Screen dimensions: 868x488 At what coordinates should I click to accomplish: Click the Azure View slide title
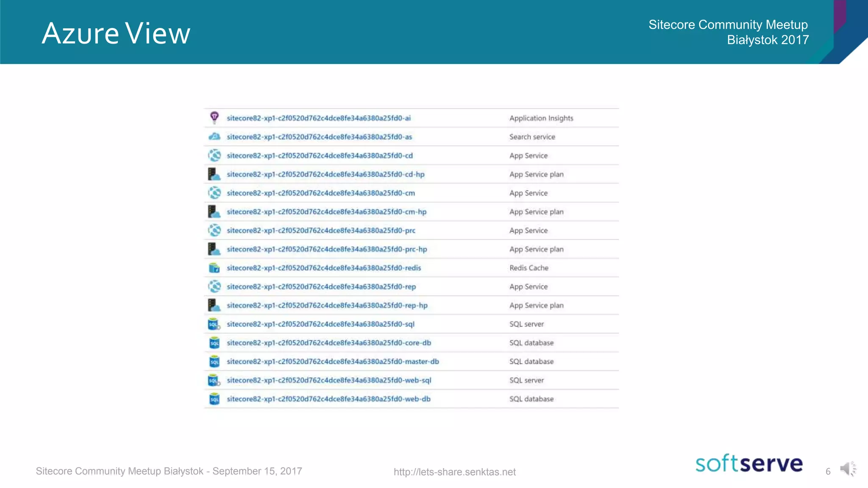click(116, 33)
